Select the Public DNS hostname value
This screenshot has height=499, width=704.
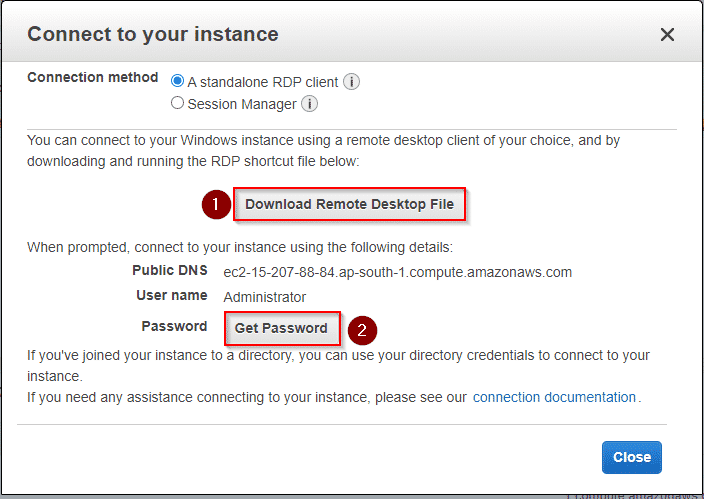pyautogui.click(x=398, y=272)
